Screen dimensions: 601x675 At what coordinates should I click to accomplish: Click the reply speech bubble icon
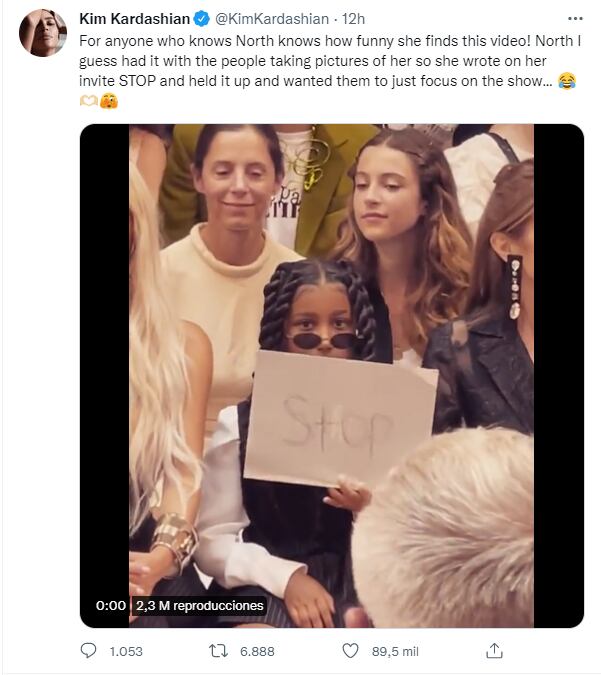pos(88,651)
